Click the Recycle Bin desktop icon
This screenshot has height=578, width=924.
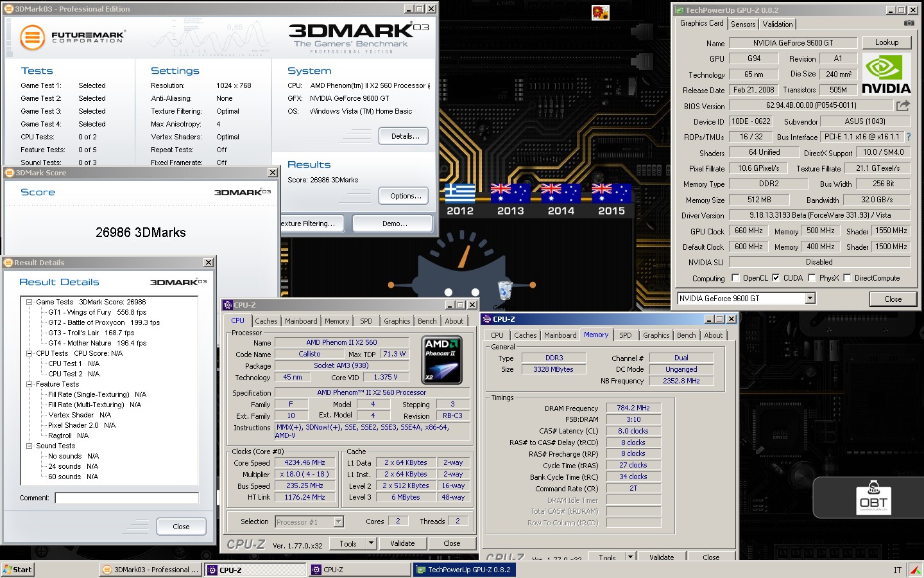tap(505, 290)
